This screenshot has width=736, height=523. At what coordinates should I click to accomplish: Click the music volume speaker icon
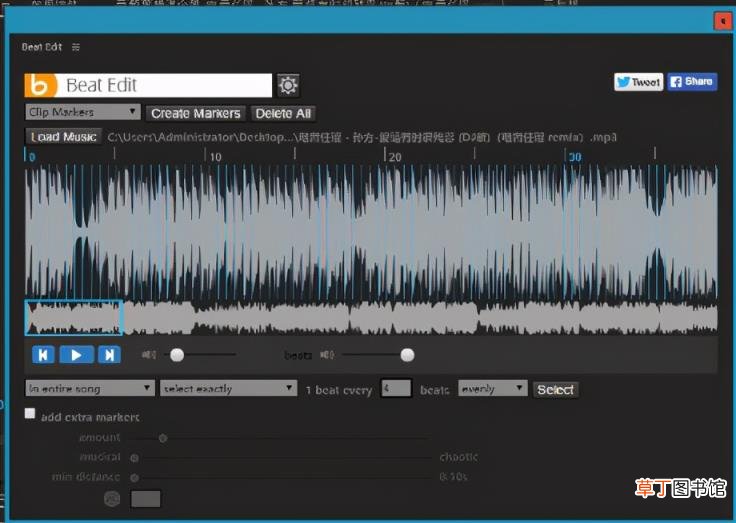[x=149, y=355]
